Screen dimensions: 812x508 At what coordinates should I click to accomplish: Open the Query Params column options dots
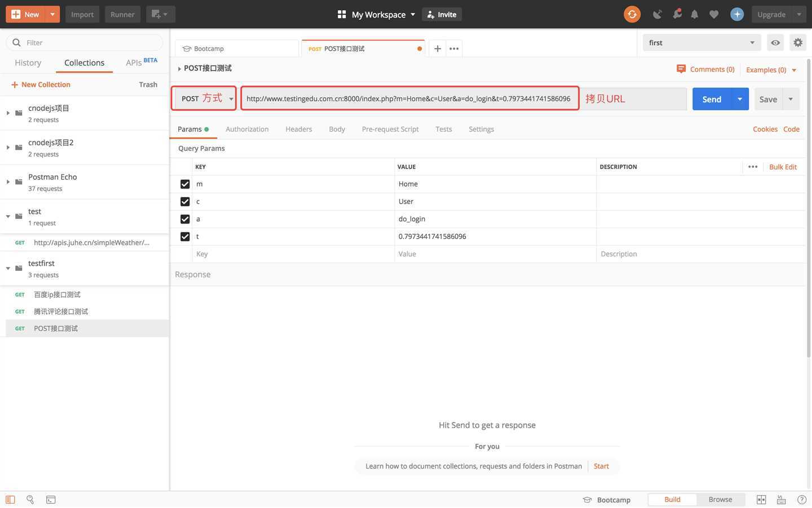(753, 167)
